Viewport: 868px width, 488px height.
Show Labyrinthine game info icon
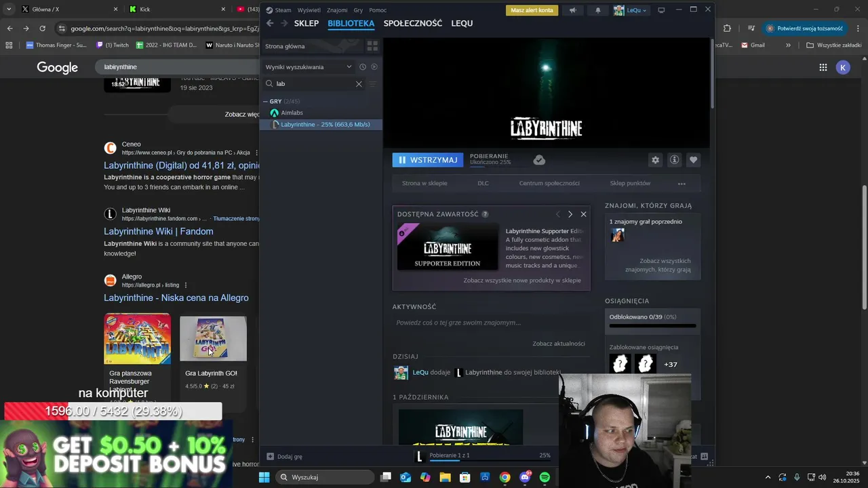click(674, 160)
